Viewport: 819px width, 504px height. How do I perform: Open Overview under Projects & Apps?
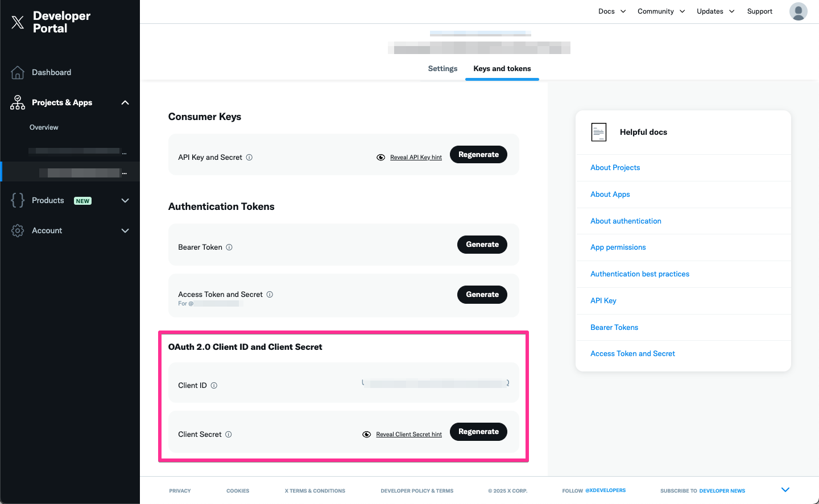coord(44,127)
